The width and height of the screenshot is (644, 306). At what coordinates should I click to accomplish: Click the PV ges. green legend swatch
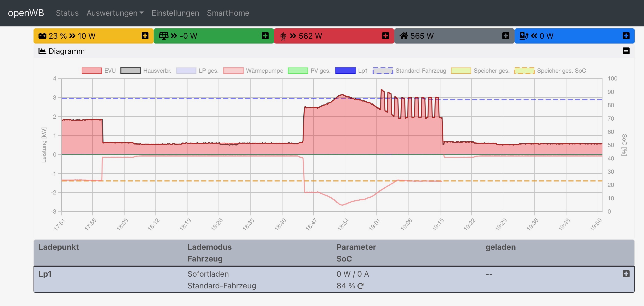pyautogui.click(x=298, y=71)
